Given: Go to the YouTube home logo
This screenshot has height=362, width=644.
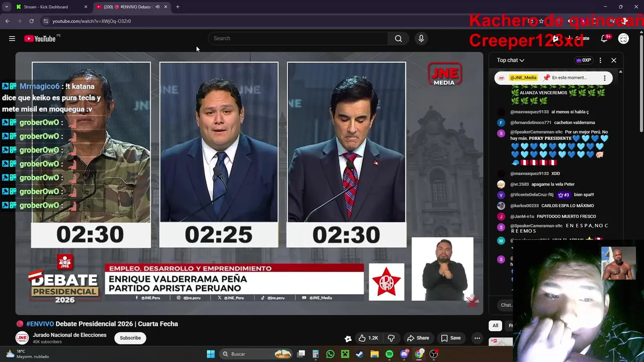Looking at the screenshot, I should coord(40,39).
